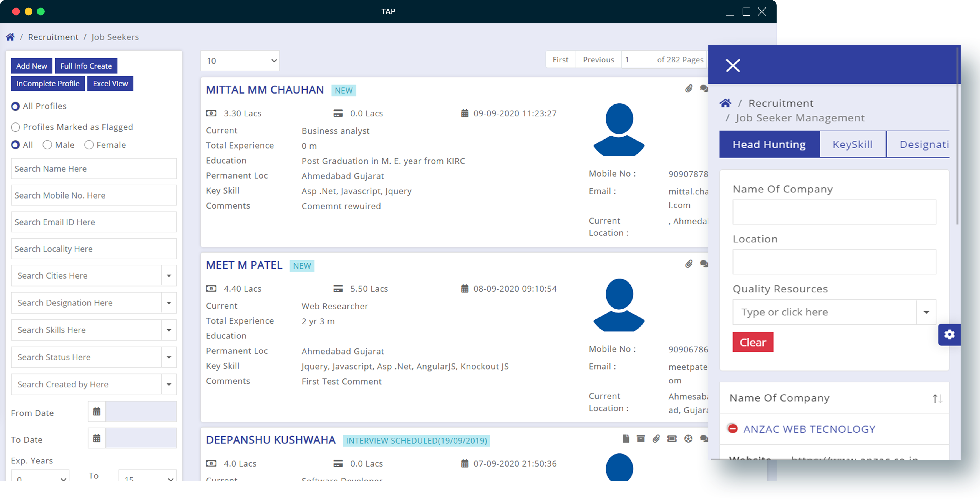Open the page size dropdown showing 10
This screenshot has width=980, height=499.
pyautogui.click(x=240, y=61)
